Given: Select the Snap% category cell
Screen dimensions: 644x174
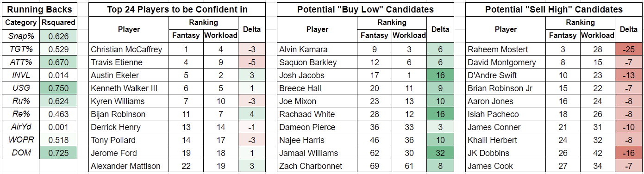Looking at the screenshot, I should pyautogui.click(x=21, y=36).
